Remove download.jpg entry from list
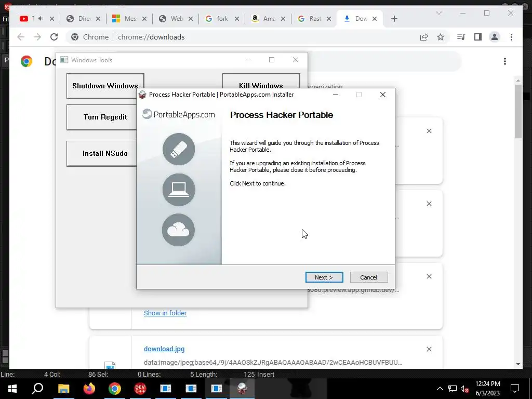 (x=429, y=349)
